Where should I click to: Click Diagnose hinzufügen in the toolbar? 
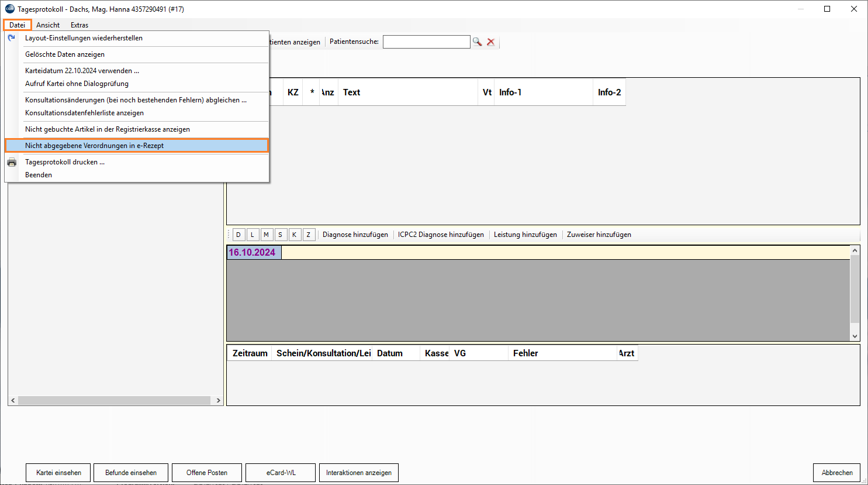(355, 235)
